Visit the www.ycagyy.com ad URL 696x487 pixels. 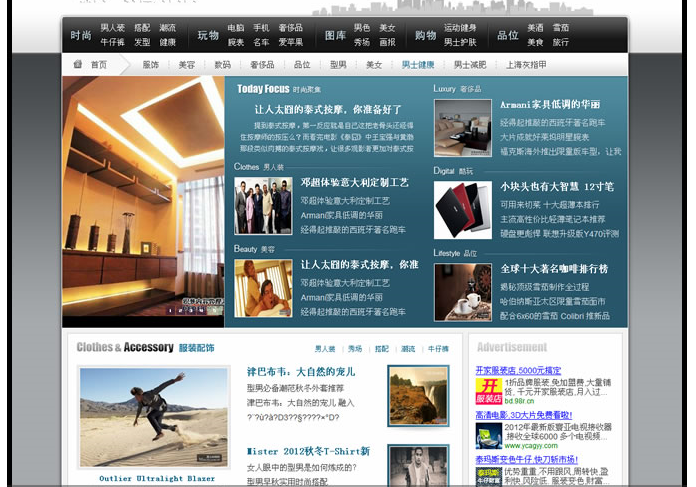click(531, 446)
